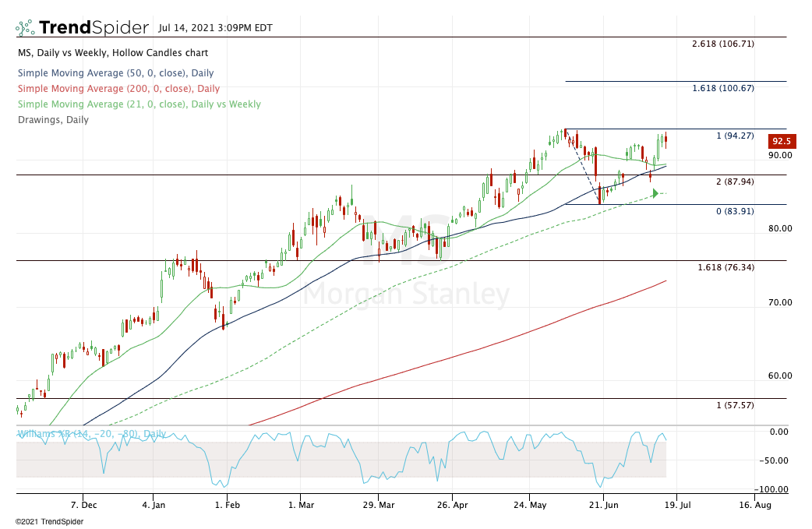Select the 50-day Simple Moving Average legend
Screen dimensions: 812x529
[x=115, y=73]
